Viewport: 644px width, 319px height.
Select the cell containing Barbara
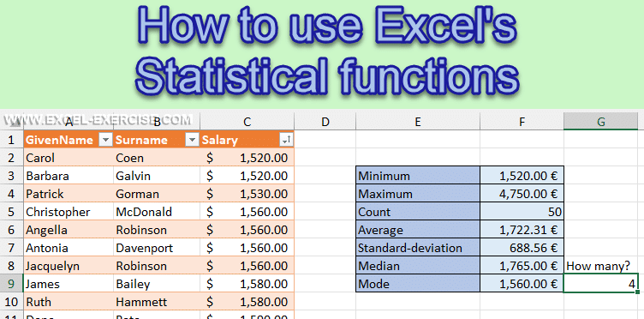click(x=69, y=176)
